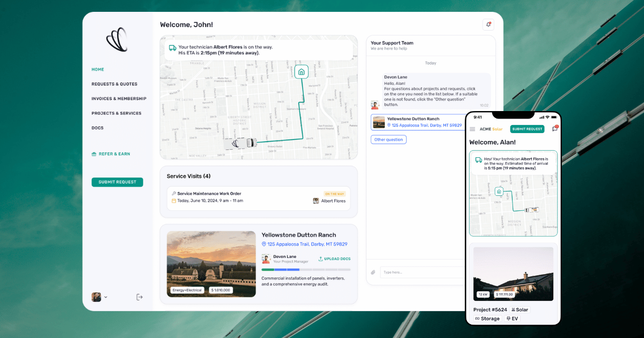Click the location pin in the chat project suggestion
Image resolution: width=644 pixels, height=338 pixels.
coord(389,125)
